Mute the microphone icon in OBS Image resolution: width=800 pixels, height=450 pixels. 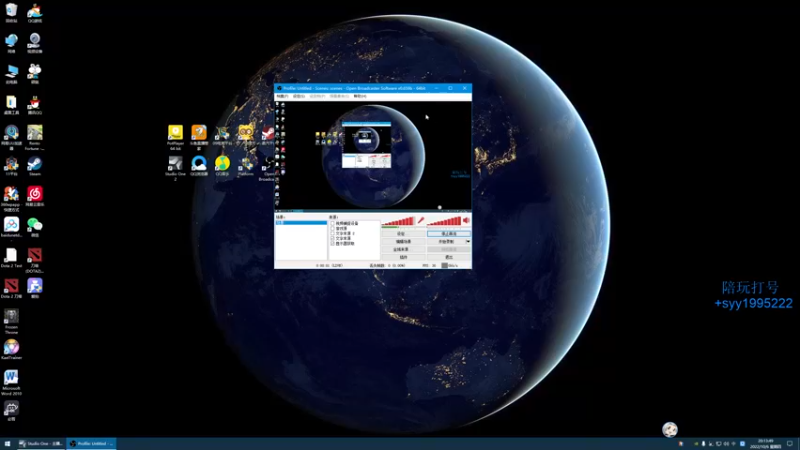[421, 220]
